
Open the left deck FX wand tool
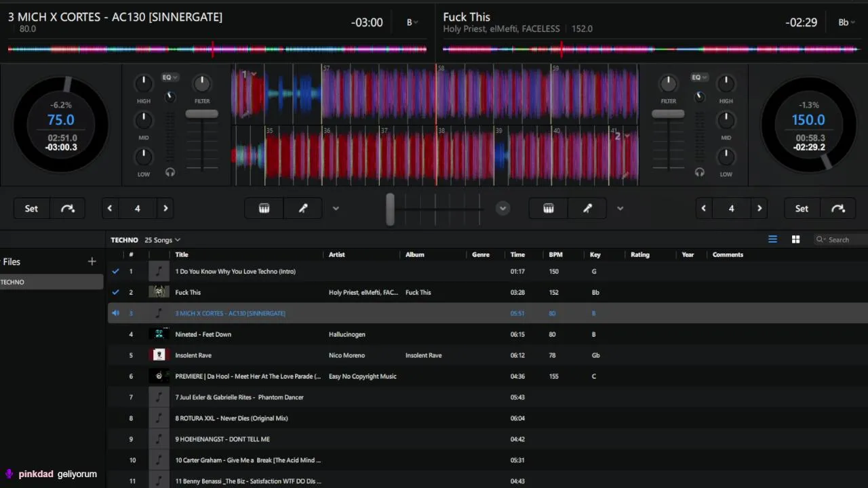tap(303, 209)
